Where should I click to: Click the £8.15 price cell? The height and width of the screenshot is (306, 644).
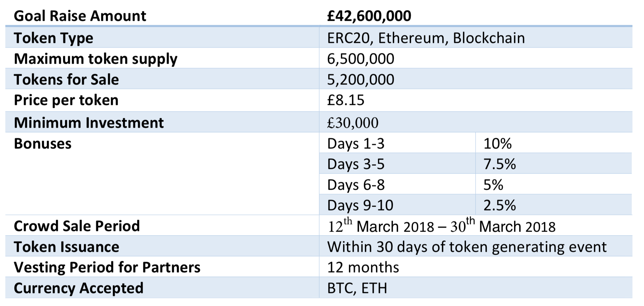[x=476, y=100]
